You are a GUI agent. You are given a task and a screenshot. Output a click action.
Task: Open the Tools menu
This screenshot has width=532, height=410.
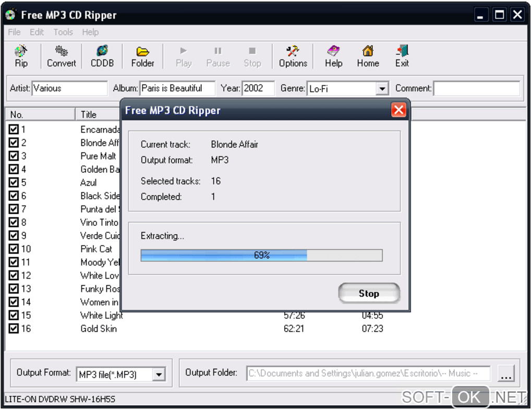[63, 32]
